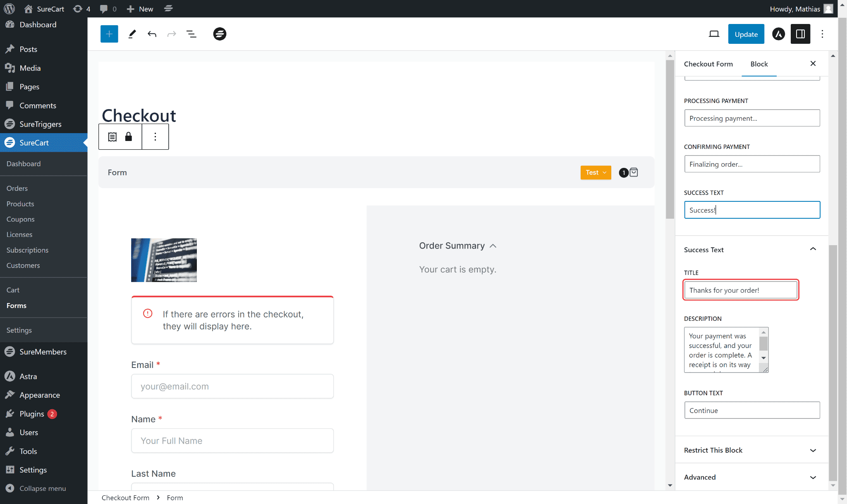847x504 pixels.
Task: Open the Document Overview list icon
Action: point(191,34)
